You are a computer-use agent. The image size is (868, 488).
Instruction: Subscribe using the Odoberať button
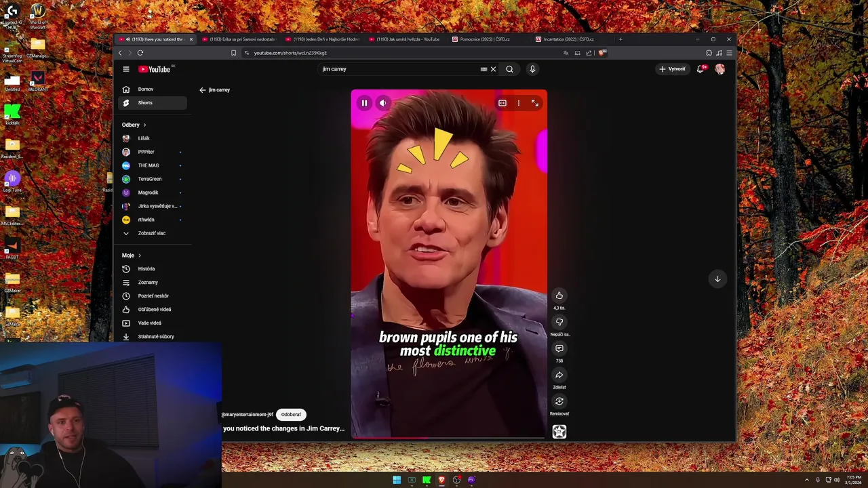coord(291,414)
